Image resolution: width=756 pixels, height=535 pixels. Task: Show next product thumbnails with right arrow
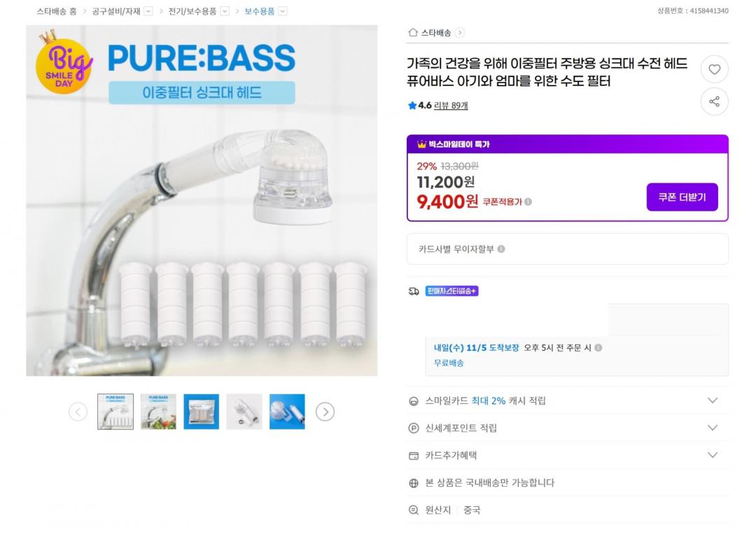325,412
